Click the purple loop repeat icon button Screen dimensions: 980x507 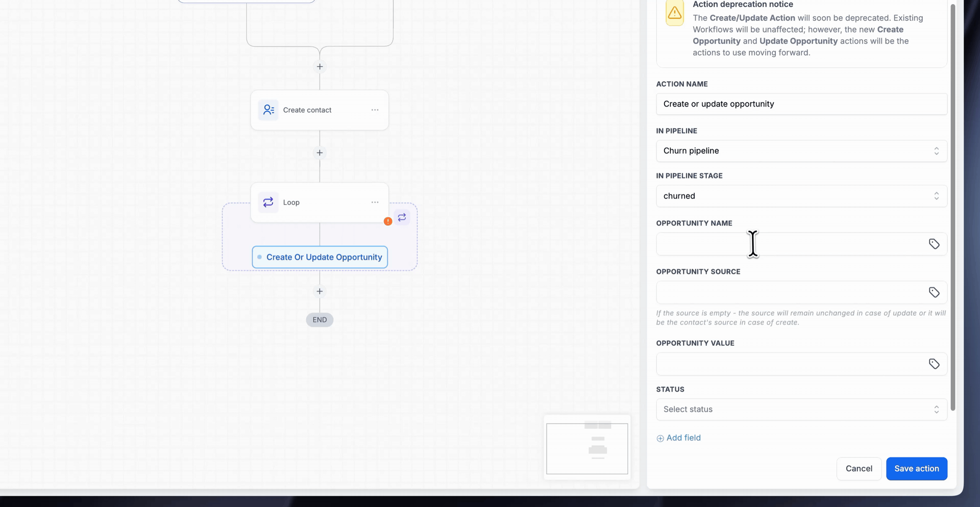[402, 217]
